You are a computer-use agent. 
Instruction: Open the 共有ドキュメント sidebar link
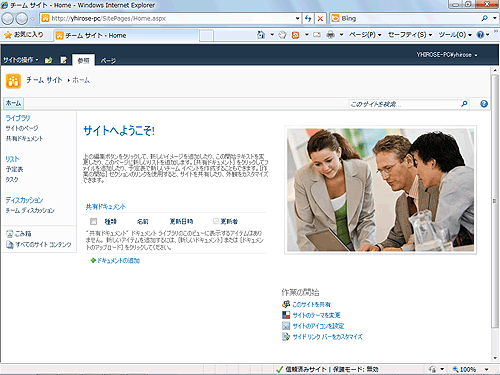click(24, 139)
